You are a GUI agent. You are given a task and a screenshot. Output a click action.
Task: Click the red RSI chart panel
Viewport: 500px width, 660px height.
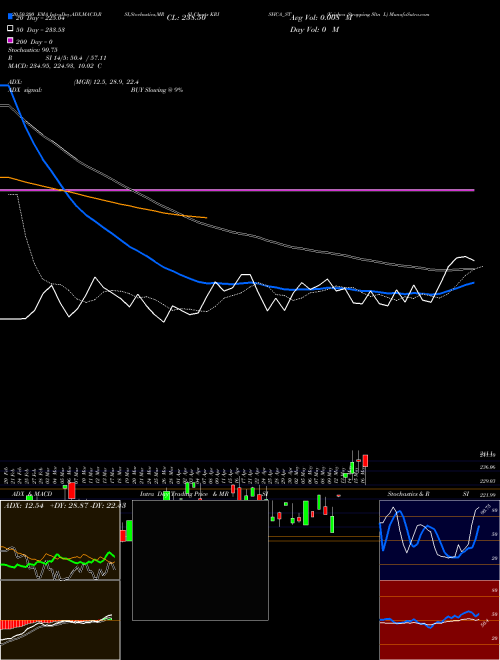pyautogui.click(x=439, y=620)
